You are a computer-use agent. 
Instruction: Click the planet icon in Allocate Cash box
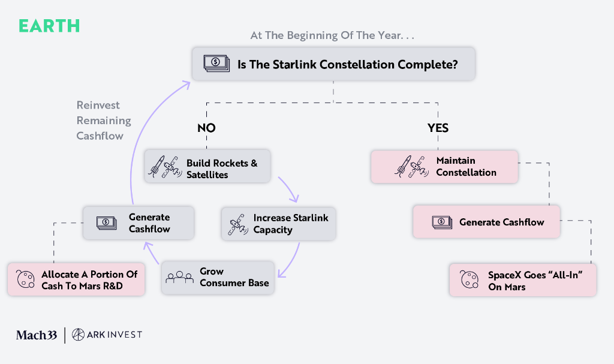25,280
